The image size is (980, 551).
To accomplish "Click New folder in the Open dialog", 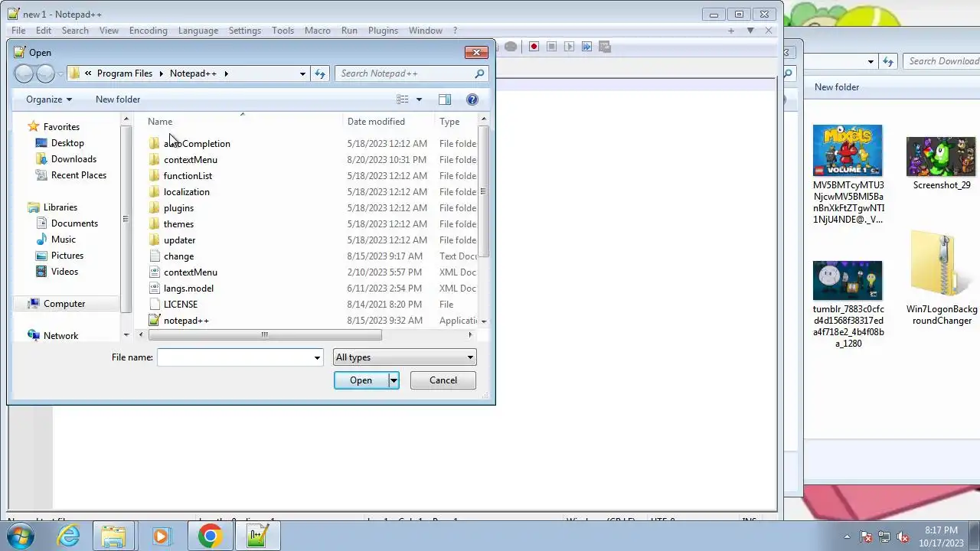I will [118, 99].
